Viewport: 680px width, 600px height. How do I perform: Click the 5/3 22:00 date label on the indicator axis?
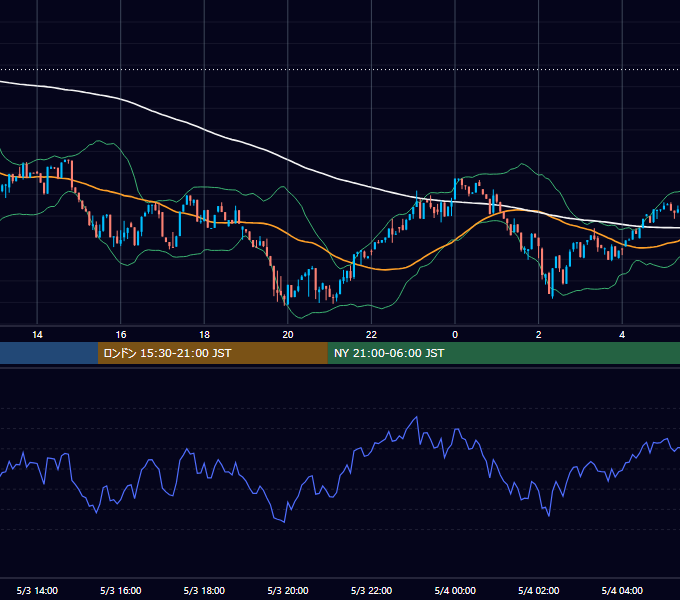(371, 590)
